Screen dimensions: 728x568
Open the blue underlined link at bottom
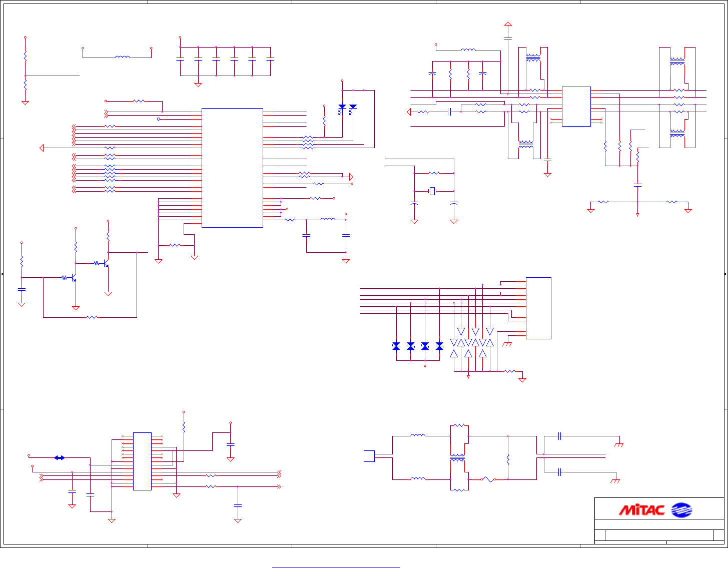(x=336, y=567)
